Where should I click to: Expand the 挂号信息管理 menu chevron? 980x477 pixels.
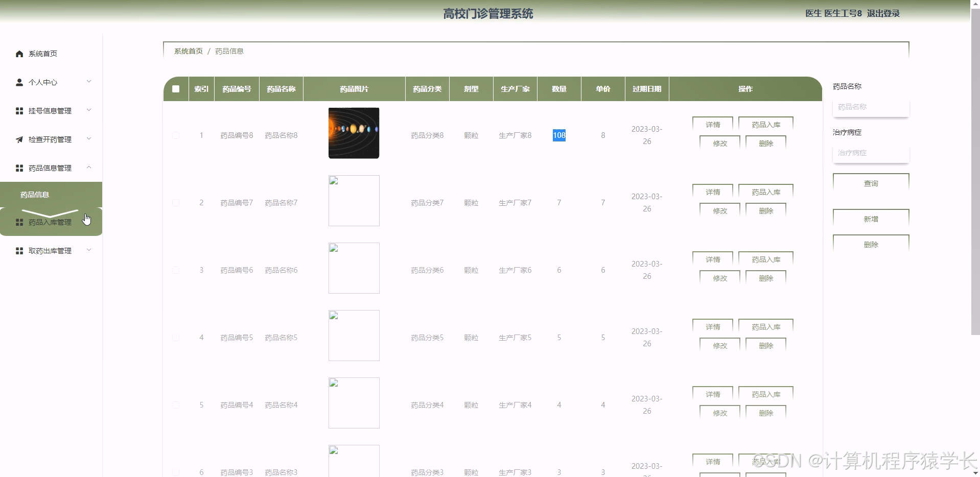pos(89,110)
